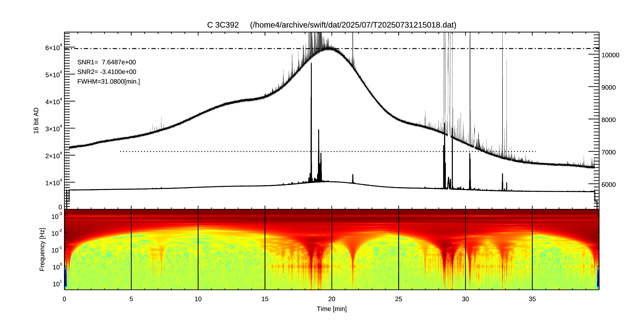Click the 7000 right axis tick label
This screenshot has width=644, height=322.
pos(609,152)
